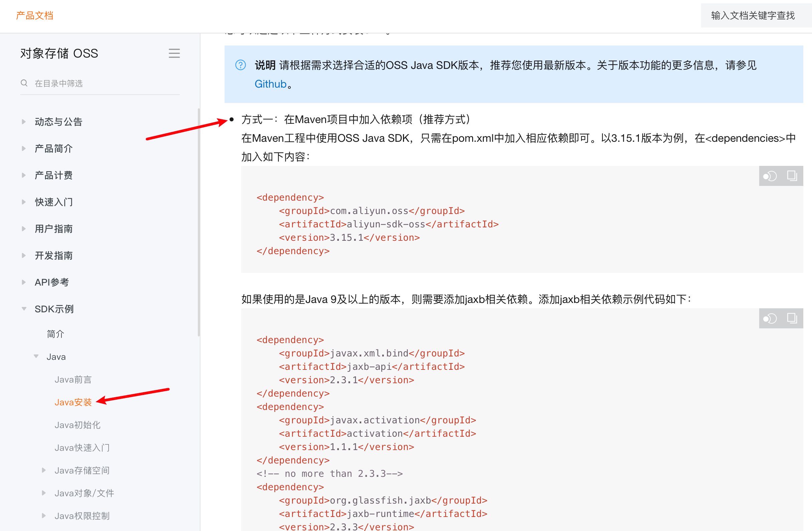812x531 pixels.
Task: Click the 'no more than 2.3.3' comment
Action: coord(329,474)
